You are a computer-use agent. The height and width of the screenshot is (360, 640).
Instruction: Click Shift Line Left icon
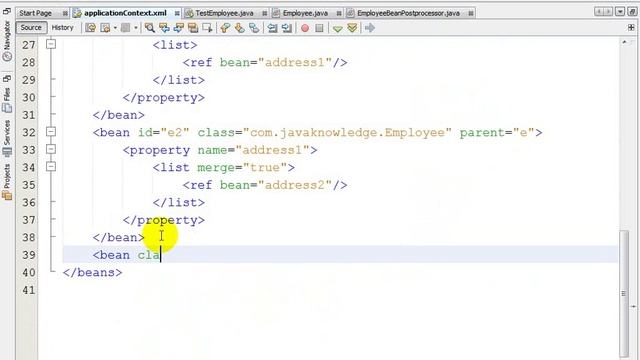coord(272,28)
